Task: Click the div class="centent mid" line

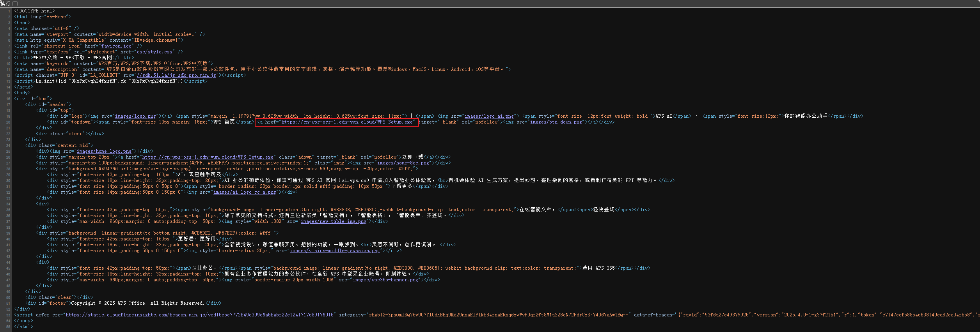Action: pyautogui.click(x=59, y=145)
